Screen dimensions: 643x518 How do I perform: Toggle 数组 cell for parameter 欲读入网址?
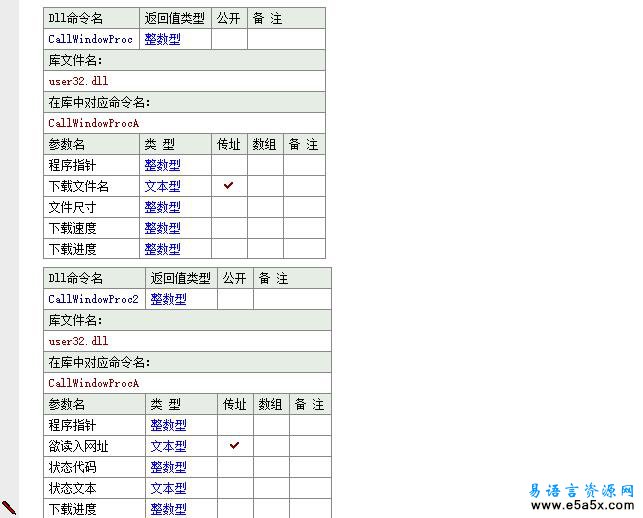tap(271, 446)
